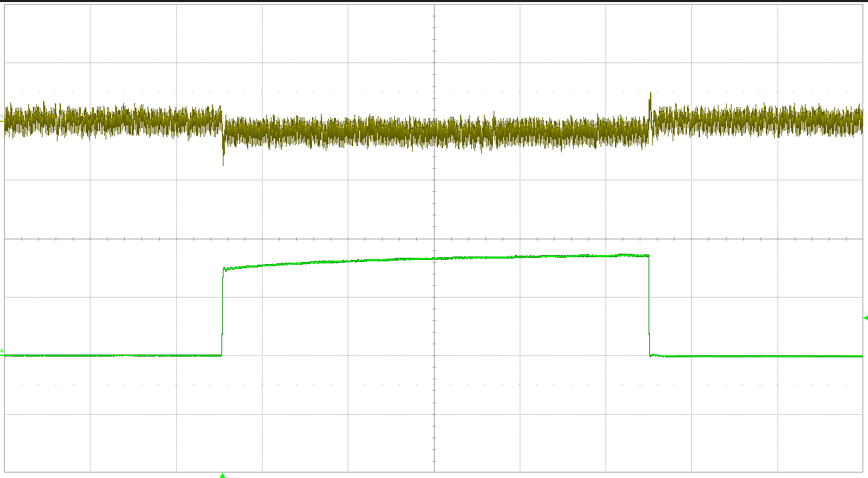Click the middle of the green pulse top

[x=435, y=259]
